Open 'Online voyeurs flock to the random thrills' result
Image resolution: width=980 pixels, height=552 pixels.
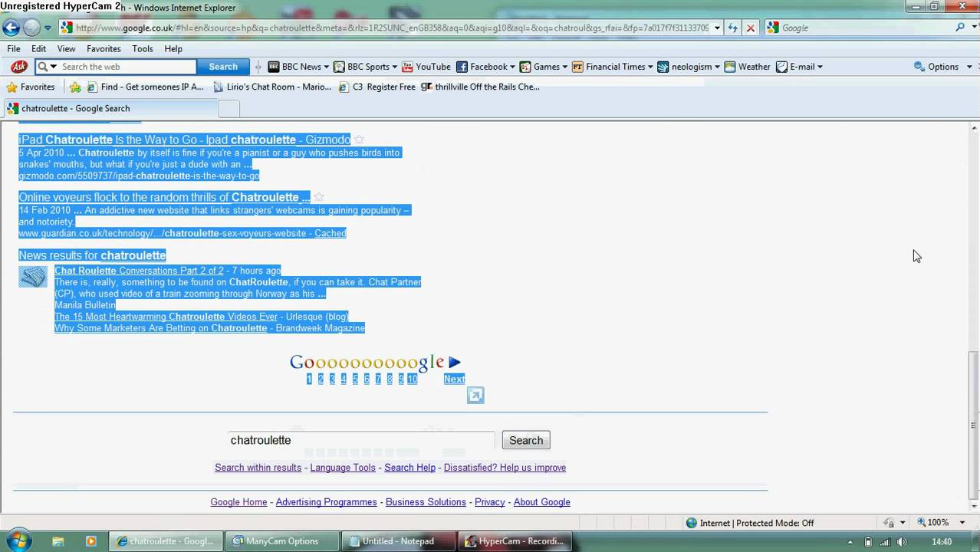pos(164,197)
